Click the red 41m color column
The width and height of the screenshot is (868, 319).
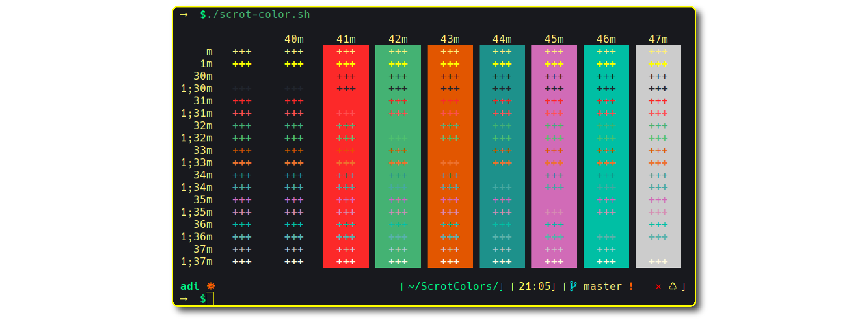pos(346,156)
